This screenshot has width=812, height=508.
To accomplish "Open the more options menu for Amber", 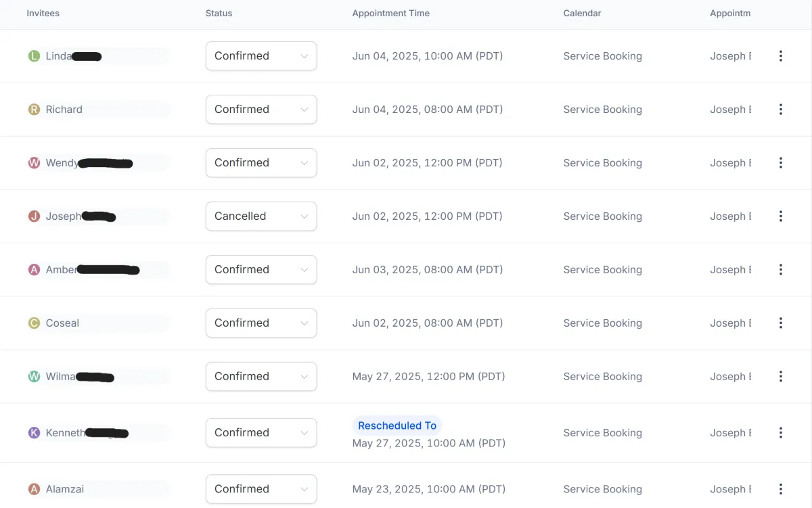I will click(x=780, y=270).
